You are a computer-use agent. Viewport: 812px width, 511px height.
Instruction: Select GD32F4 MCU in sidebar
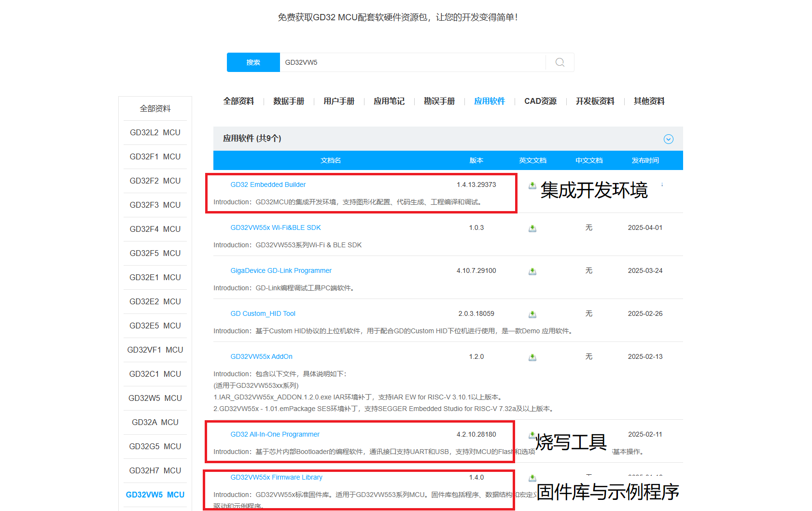point(155,229)
